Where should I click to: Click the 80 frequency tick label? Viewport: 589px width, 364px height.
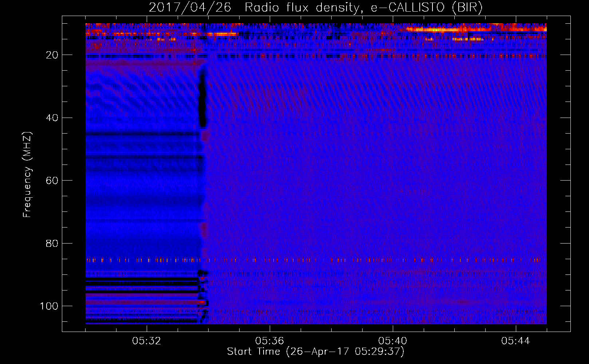[52, 243]
